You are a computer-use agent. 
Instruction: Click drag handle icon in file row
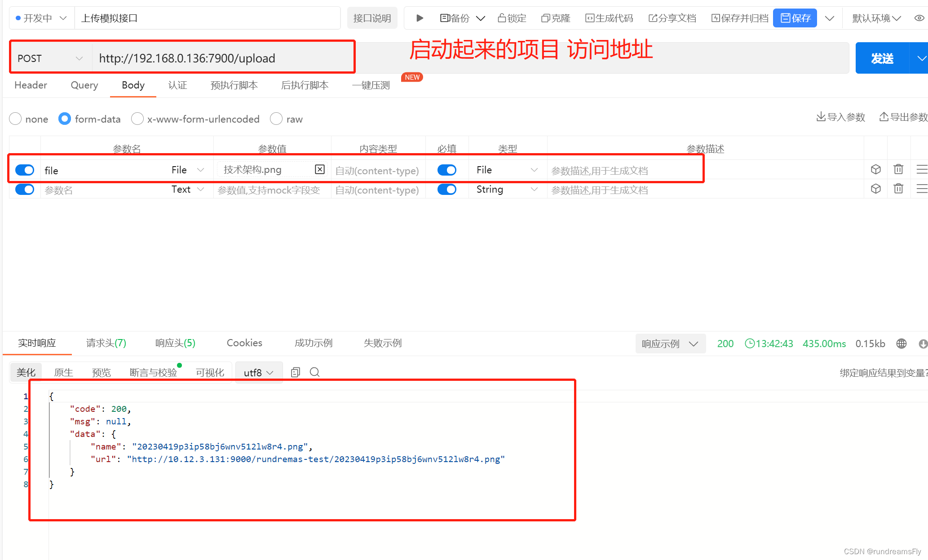[922, 169]
